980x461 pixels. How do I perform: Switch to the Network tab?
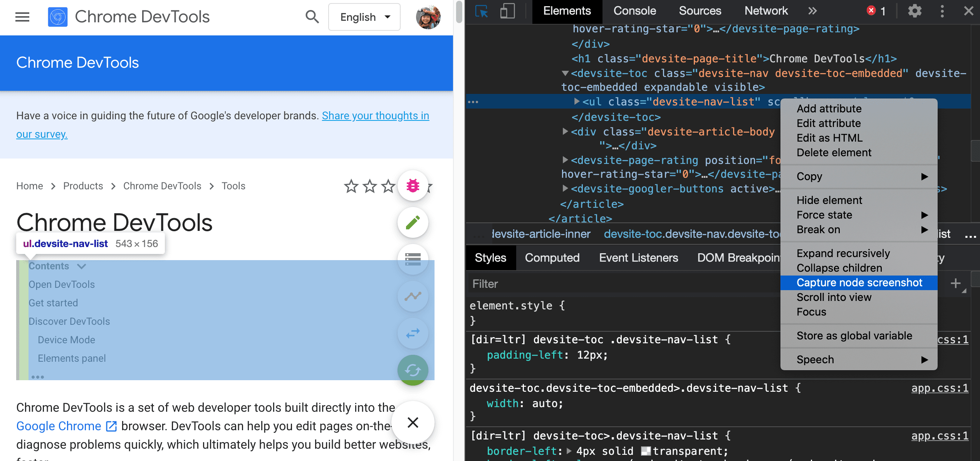click(766, 11)
